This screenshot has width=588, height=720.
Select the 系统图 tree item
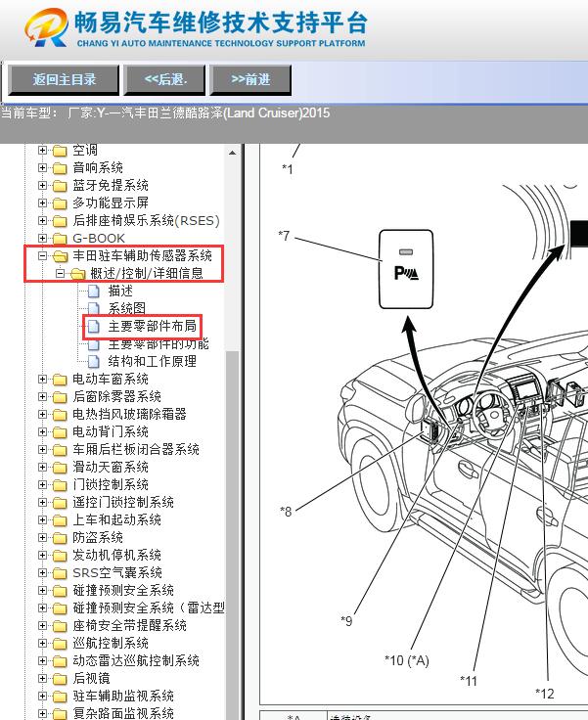coord(127,308)
